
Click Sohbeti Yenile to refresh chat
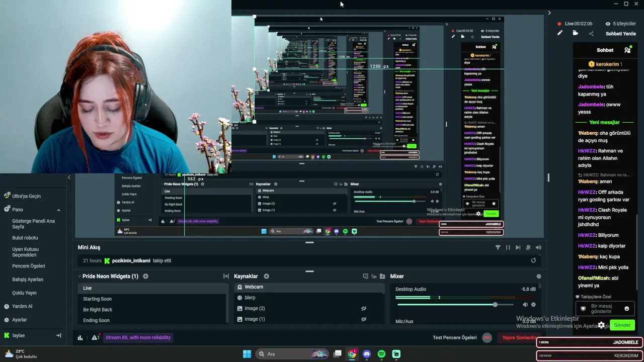pyautogui.click(x=621, y=34)
